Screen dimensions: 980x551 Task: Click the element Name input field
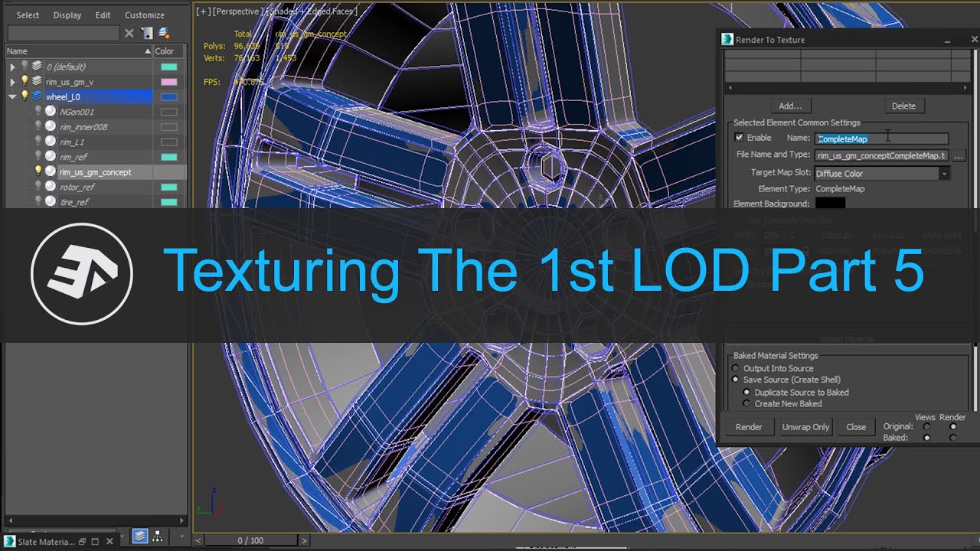coord(882,139)
